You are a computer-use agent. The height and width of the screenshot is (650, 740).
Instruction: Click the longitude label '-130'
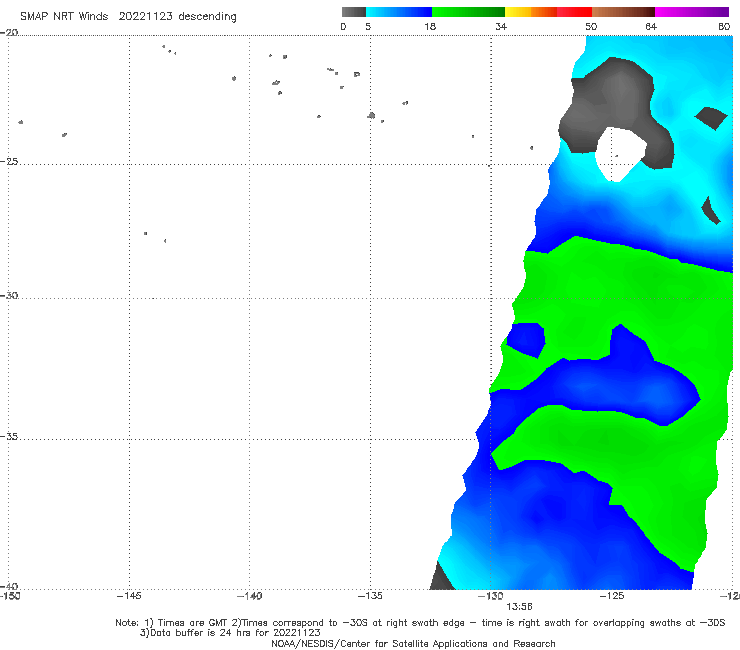[491, 596]
